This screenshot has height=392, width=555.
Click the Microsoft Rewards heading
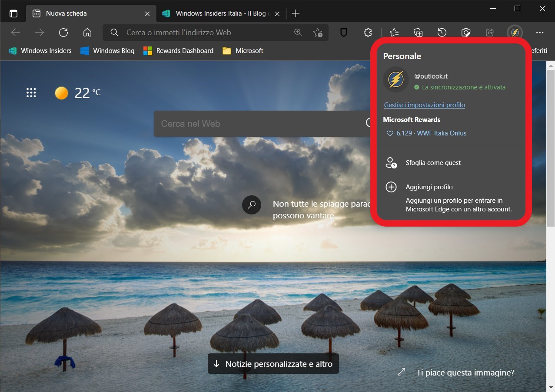412,120
